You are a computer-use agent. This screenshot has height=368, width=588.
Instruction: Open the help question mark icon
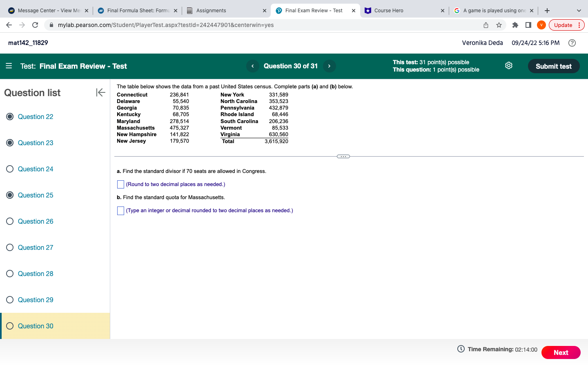tap(572, 43)
